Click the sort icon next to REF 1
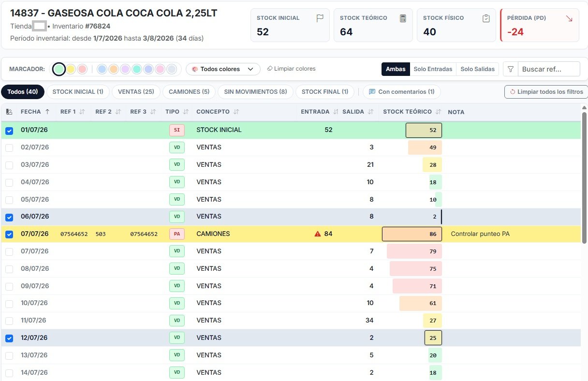This screenshot has width=588, height=381. coord(82,112)
